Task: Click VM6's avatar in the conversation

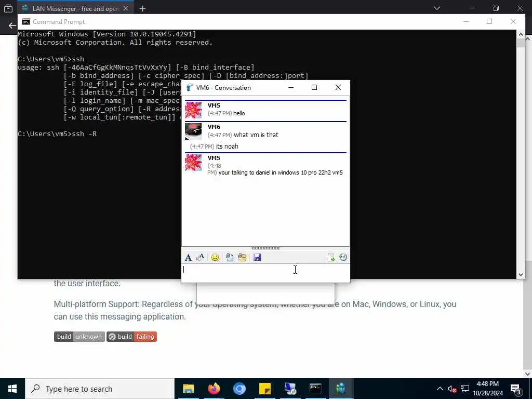Action: coord(193,131)
